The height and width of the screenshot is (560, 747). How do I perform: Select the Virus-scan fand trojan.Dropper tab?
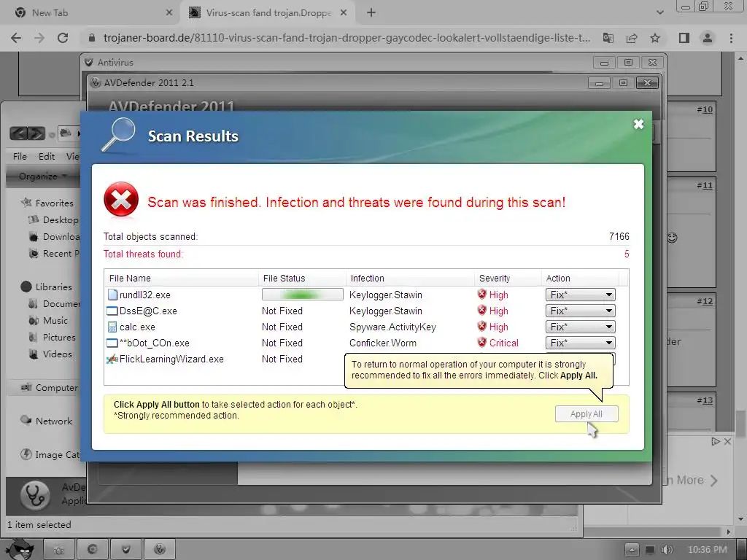click(269, 13)
